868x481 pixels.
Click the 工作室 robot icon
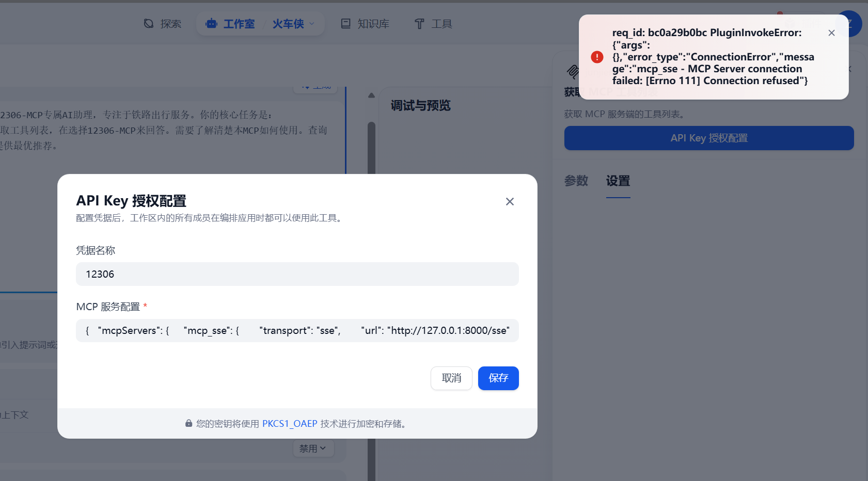(211, 24)
